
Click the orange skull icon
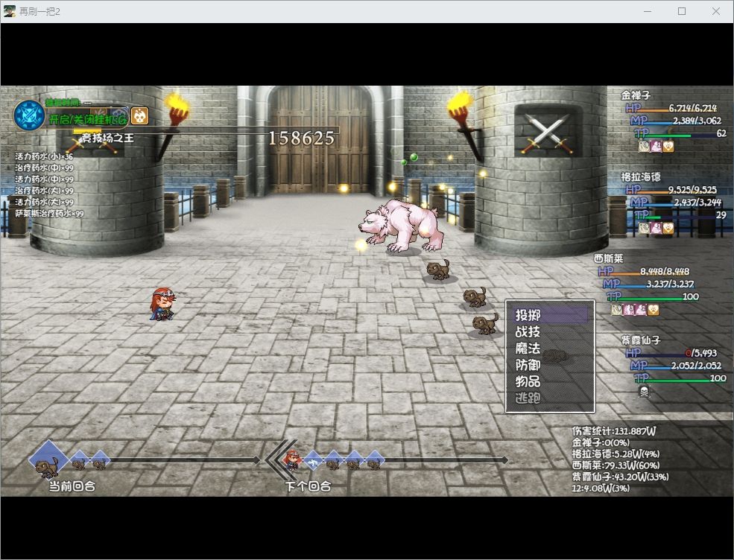(139, 115)
